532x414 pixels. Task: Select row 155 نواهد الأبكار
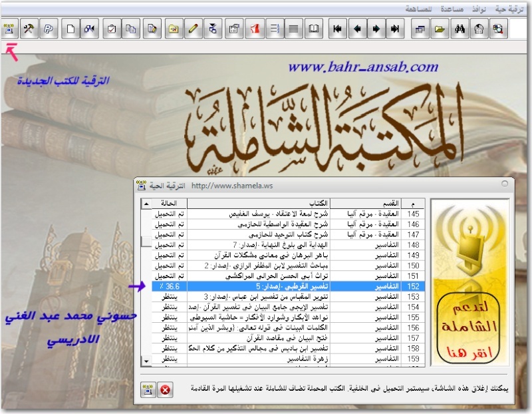(x=288, y=317)
